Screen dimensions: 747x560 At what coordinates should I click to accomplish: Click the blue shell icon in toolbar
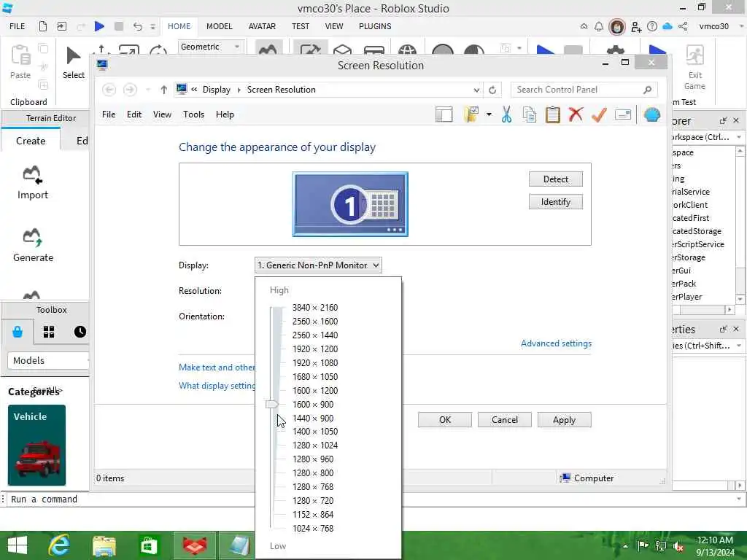point(651,114)
